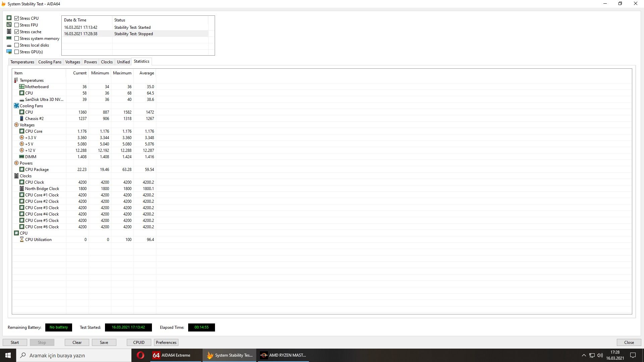Click the Preferences button
The width and height of the screenshot is (644, 362).
coord(166,343)
